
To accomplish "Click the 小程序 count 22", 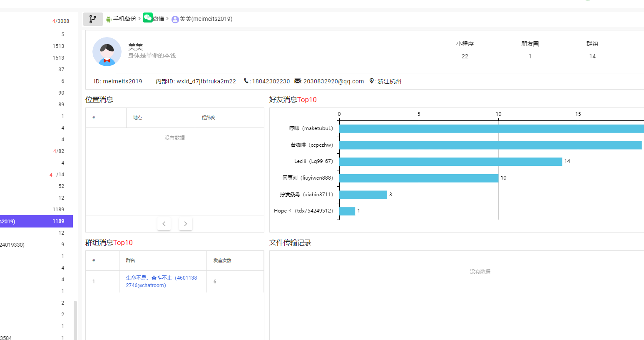I will coord(465,56).
